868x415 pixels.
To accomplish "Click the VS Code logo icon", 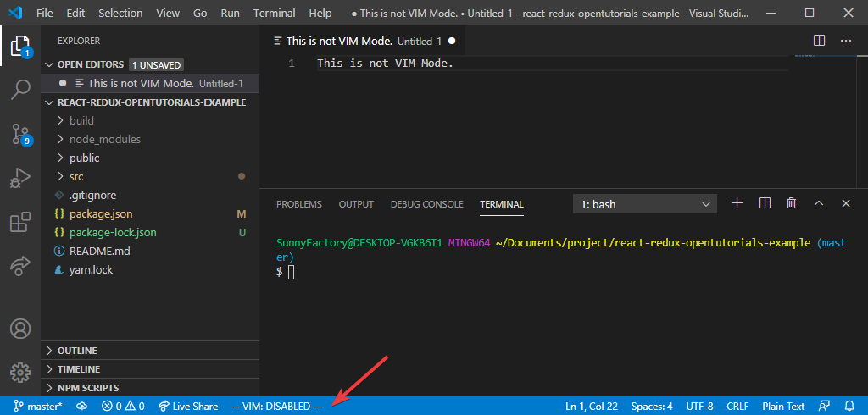I will [15, 12].
